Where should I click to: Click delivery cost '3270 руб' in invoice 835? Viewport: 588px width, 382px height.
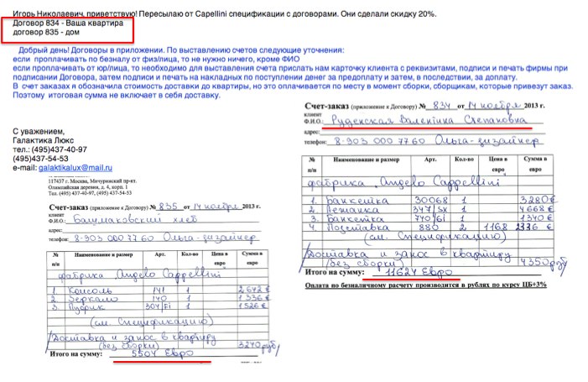(x=258, y=344)
